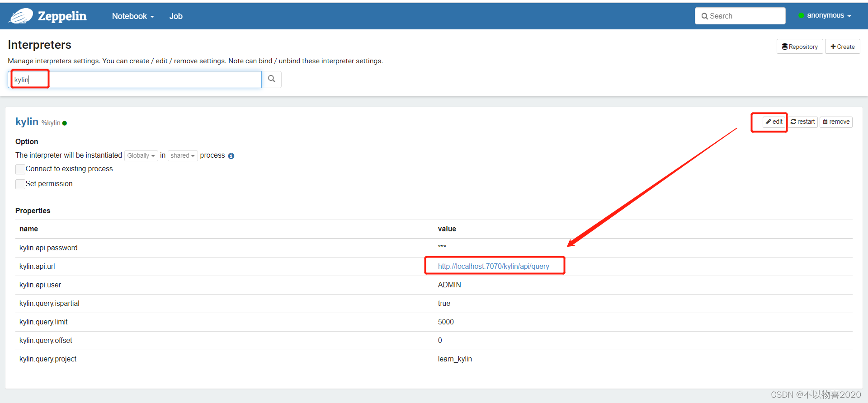
Task: Open the Job page
Action: click(176, 16)
